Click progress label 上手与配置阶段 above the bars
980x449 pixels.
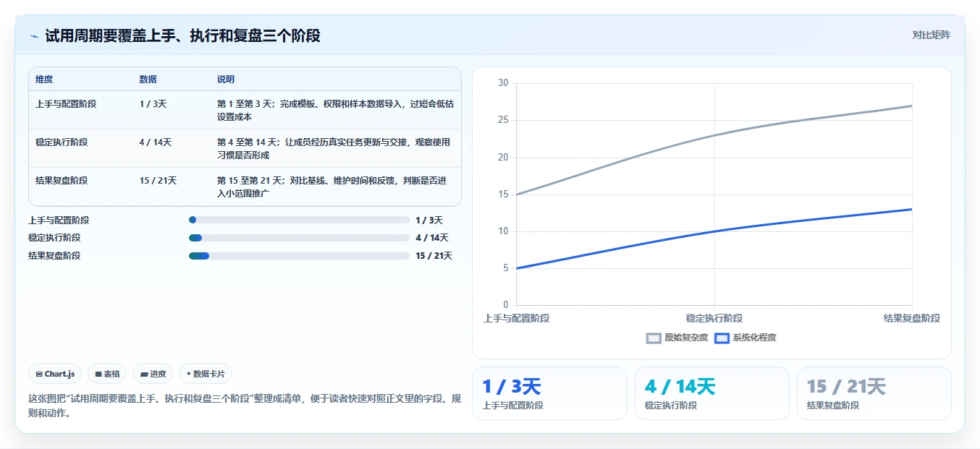(59, 221)
